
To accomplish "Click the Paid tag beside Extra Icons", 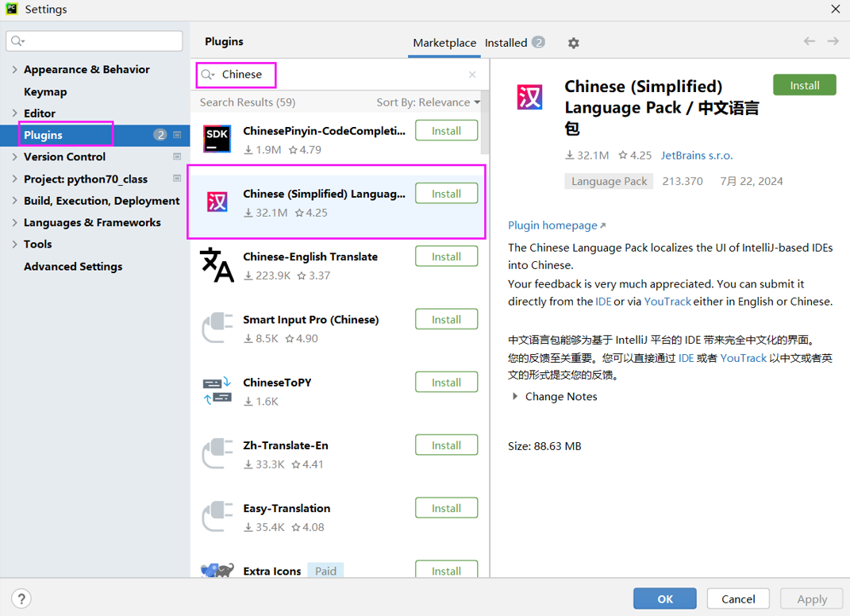I will 325,571.
